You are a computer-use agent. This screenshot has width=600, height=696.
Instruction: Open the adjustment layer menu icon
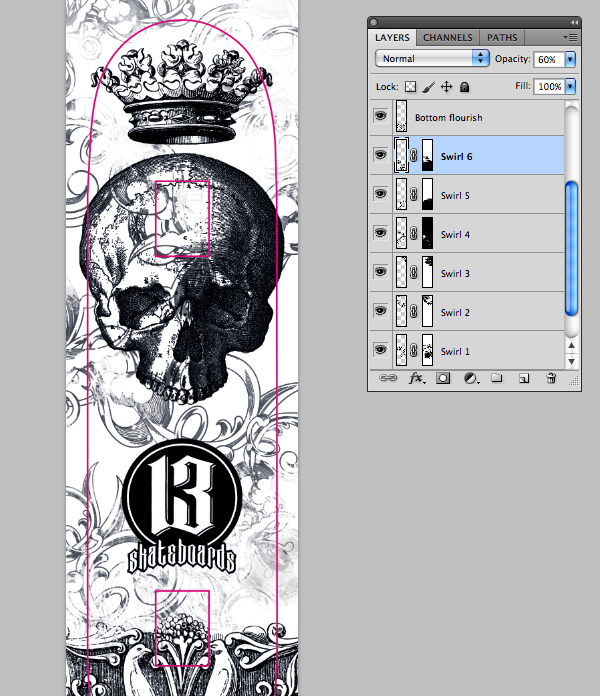(x=470, y=378)
